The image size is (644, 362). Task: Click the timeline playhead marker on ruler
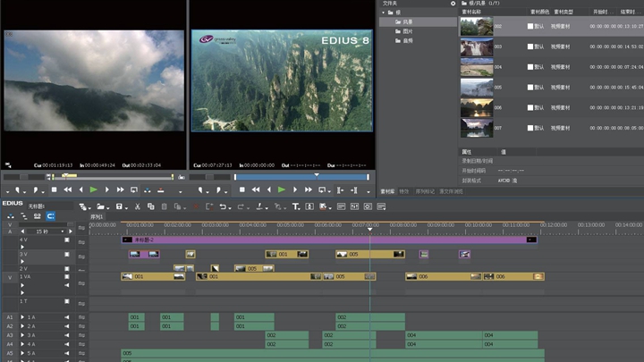[369, 229]
